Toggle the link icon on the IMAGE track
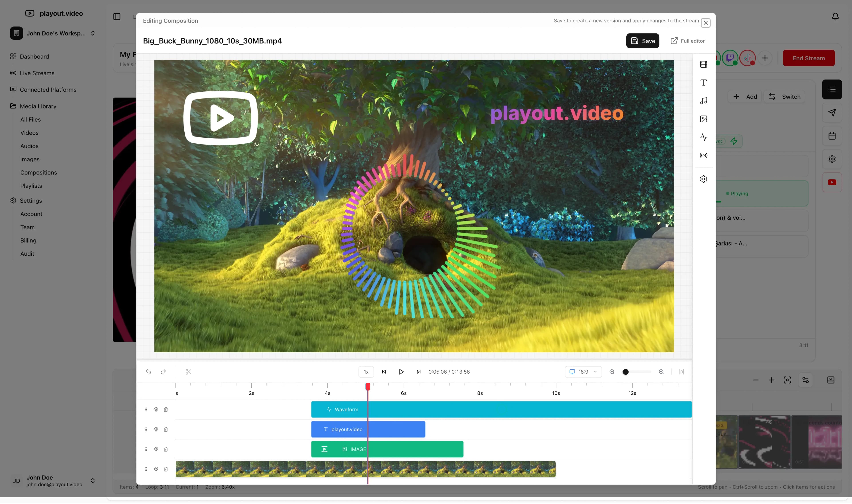Image resolution: width=852 pixels, height=504 pixels. pos(156,449)
